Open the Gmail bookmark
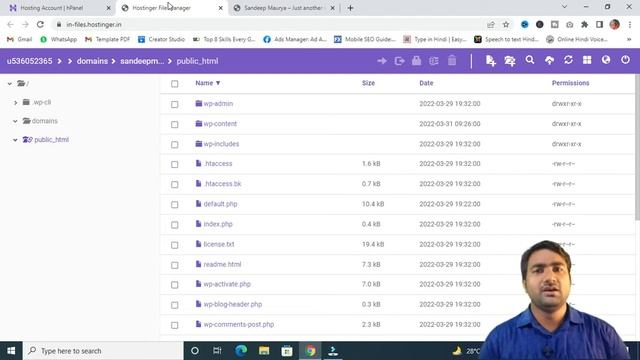 pos(20,39)
